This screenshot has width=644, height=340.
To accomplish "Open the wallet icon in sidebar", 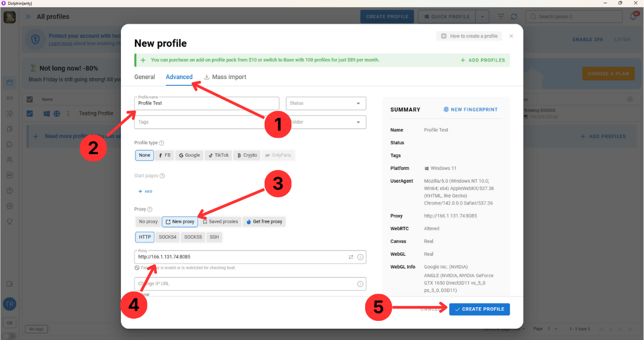I will coord(9,284).
